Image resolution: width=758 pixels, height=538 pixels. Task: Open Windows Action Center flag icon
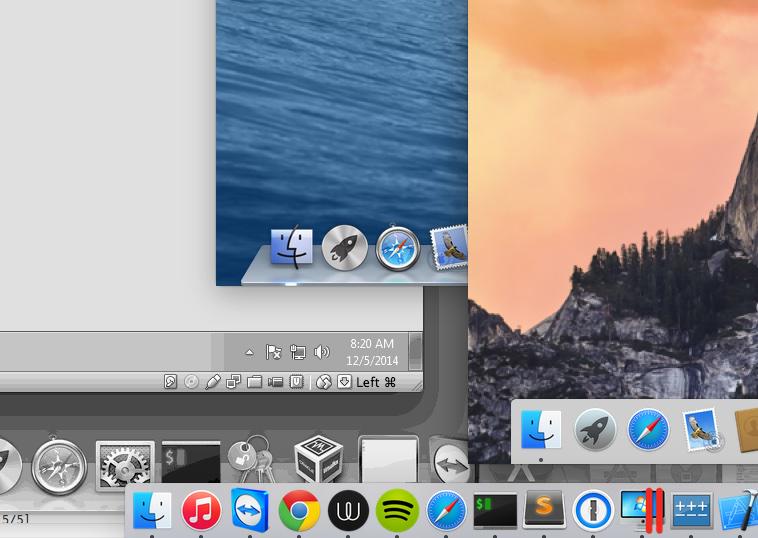274,352
